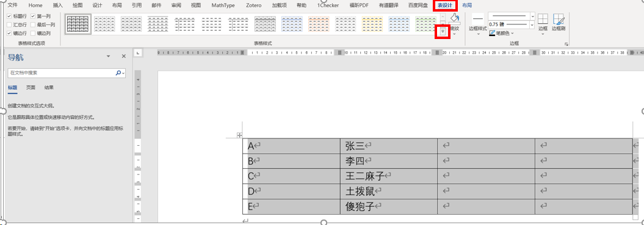Open the 帮助 tab

click(x=302, y=5)
